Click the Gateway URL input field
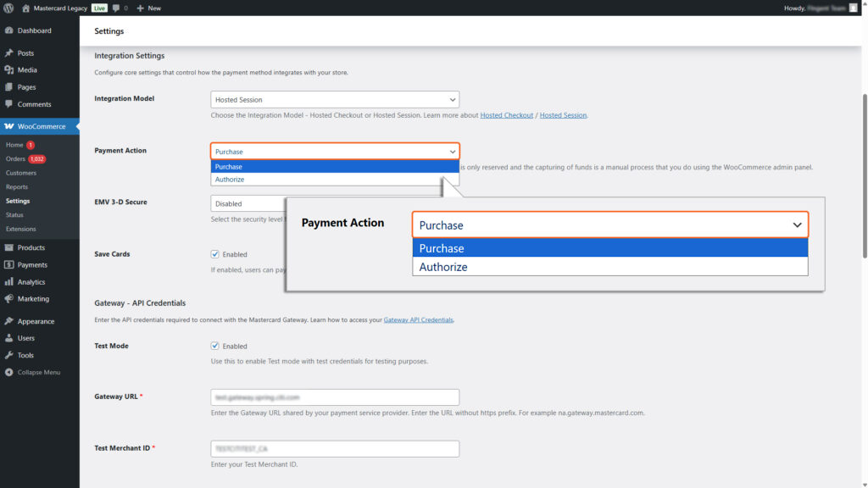868x488 pixels. coord(334,396)
